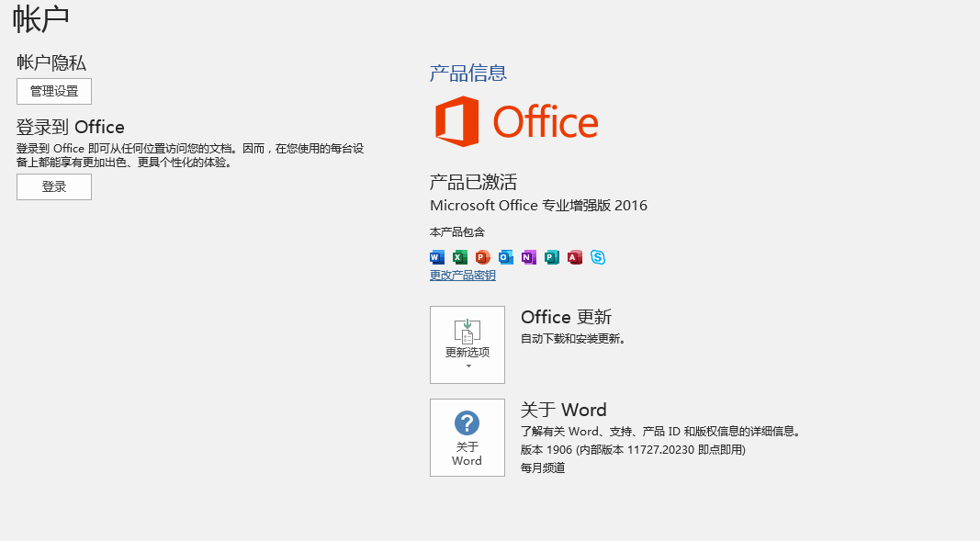This screenshot has height=541, width=980.
Task: Click the Outlook app icon
Action: [x=506, y=257]
